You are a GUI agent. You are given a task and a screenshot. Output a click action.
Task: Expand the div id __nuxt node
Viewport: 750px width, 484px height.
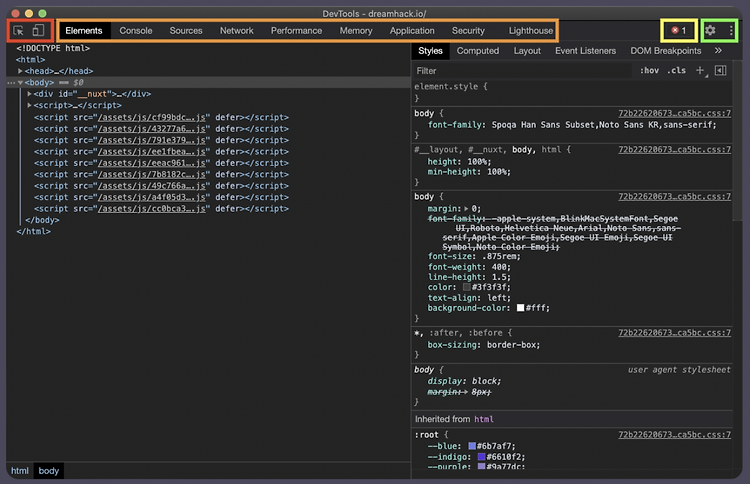29,94
